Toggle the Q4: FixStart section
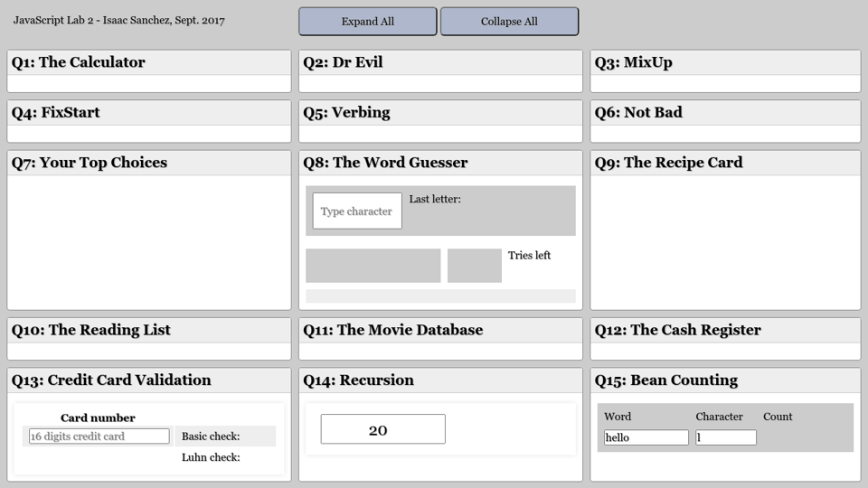This screenshot has width=868, height=488. pos(149,113)
